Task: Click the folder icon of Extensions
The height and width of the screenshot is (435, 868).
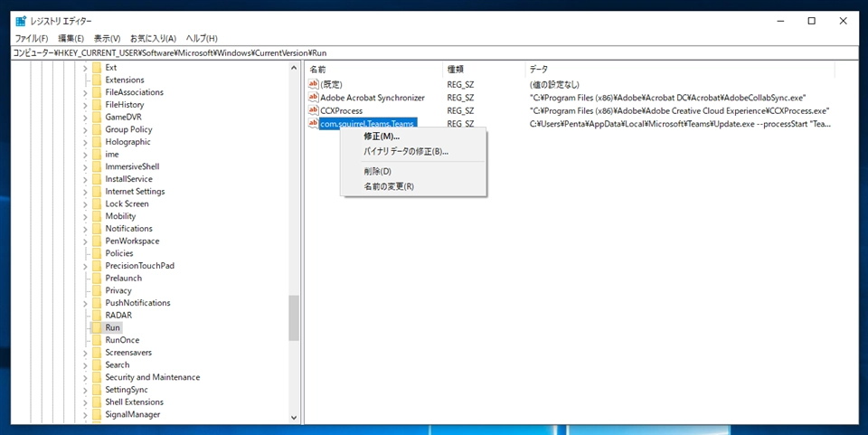Action: 97,80
